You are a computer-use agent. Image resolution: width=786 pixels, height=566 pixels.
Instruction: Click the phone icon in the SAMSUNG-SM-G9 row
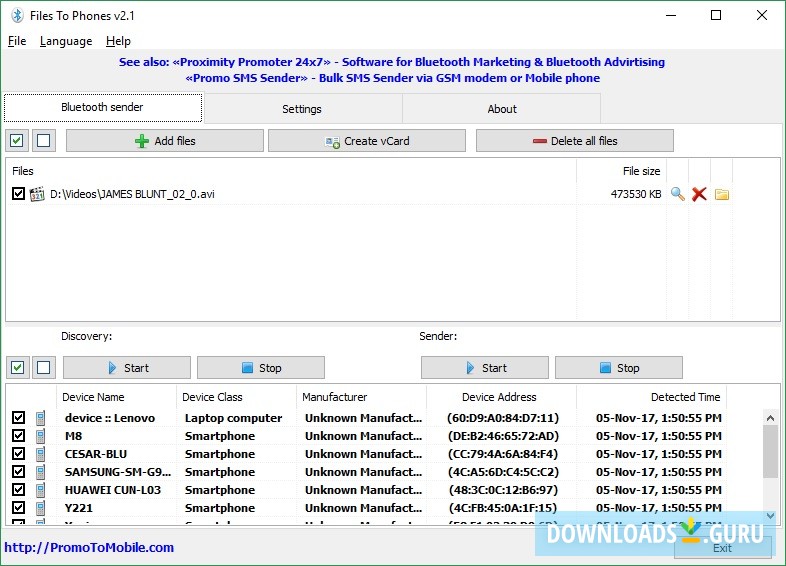click(41, 472)
